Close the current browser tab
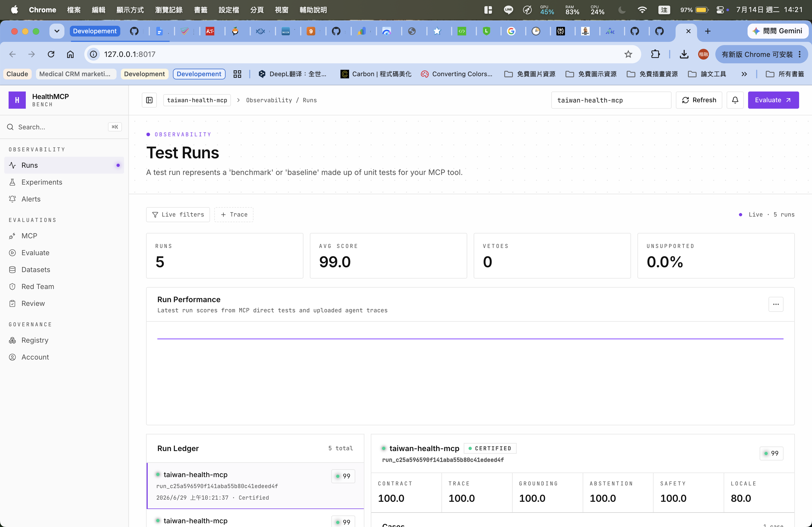Image resolution: width=812 pixels, height=527 pixels. click(688, 31)
